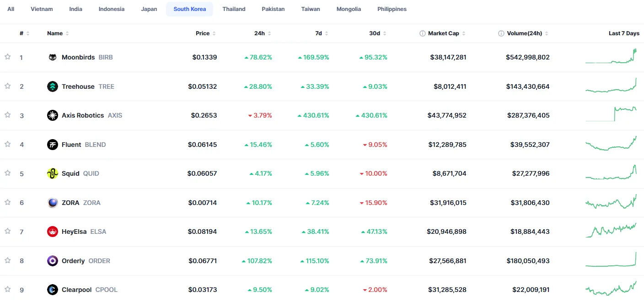Open the Moonbirds coin logo
Viewport: 644px width, 302px height.
tap(53, 57)
